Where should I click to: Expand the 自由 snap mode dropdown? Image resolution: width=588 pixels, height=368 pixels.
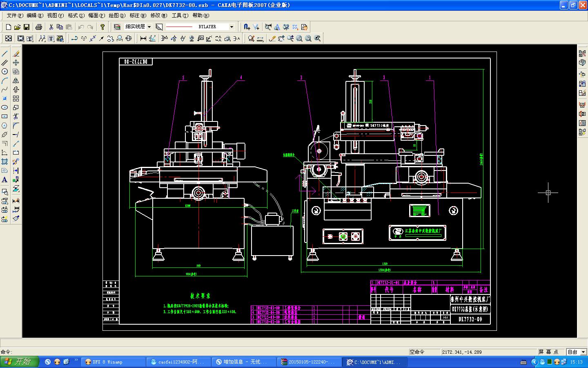coord(583,352)
